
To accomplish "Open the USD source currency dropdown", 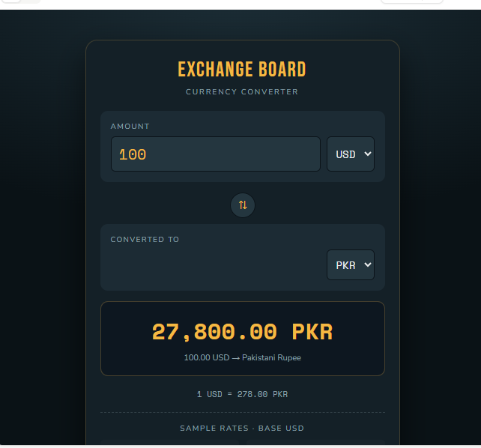I will tap(351, 154).
